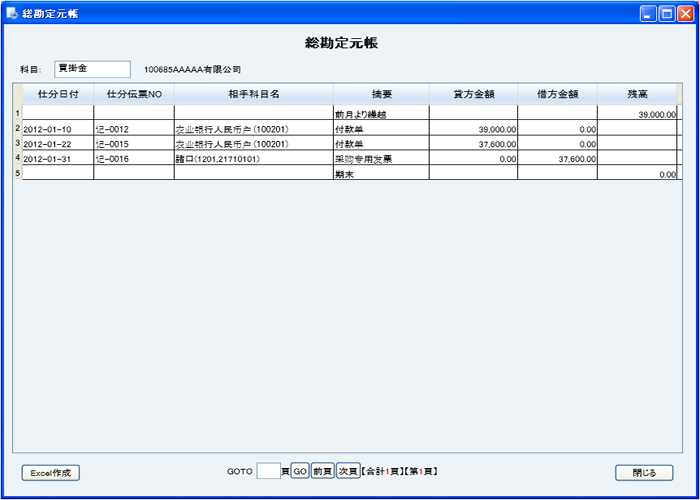Click the 総勘定元帳 window title icon
Viewport: 700px width, 500px height.
[x=12, y=13]
